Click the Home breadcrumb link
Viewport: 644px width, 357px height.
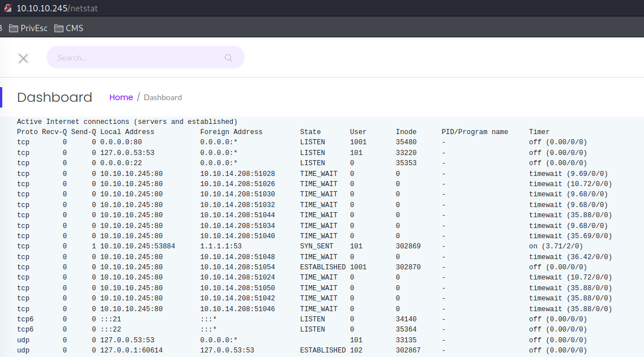(121, 97)
